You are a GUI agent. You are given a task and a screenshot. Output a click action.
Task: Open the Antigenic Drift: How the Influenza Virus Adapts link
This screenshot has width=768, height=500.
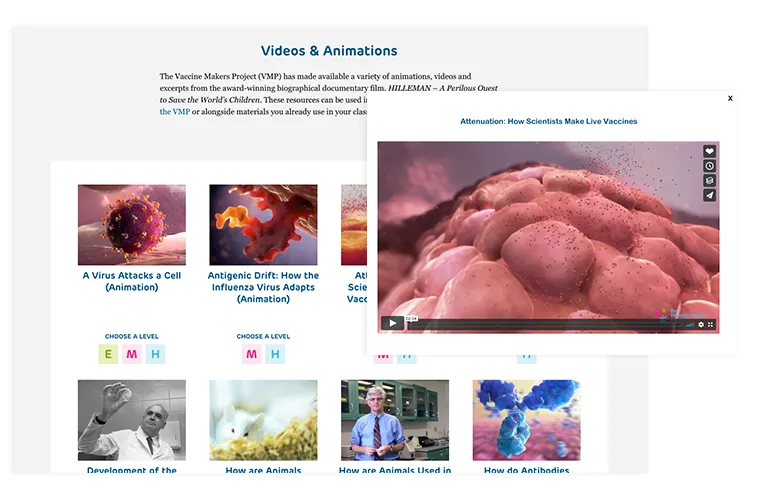(264, 287)
